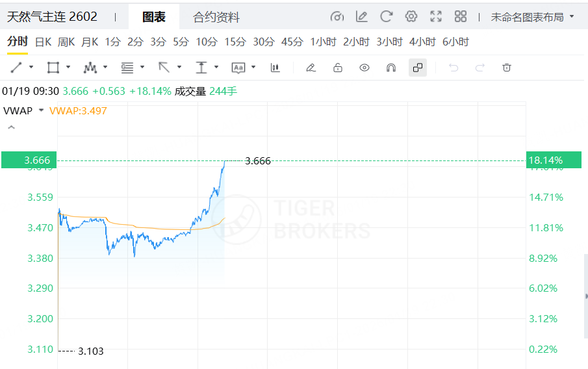Select the 月K timeframe
The width and height of the screenshot is (588, 369).
90,42
